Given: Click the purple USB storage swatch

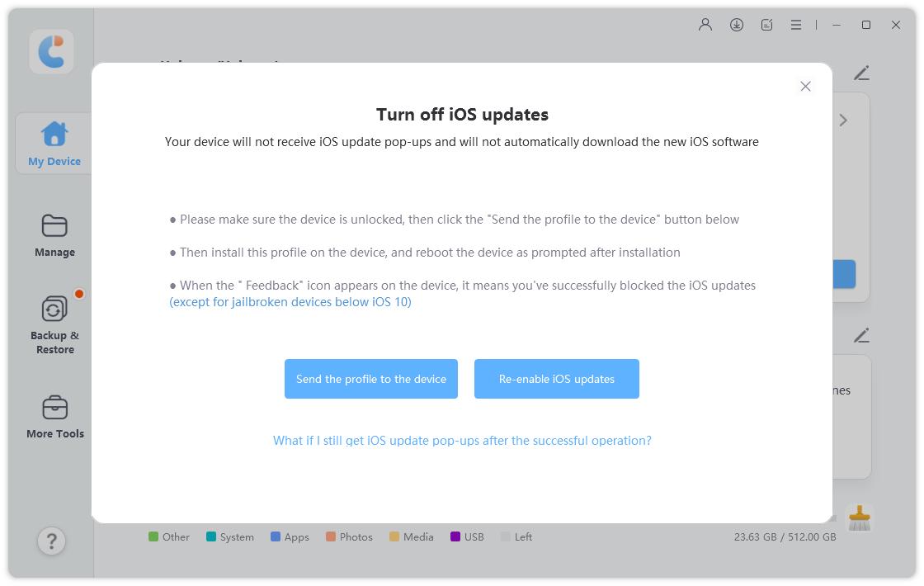Looking at the screenshot, I should pos(455,536).
